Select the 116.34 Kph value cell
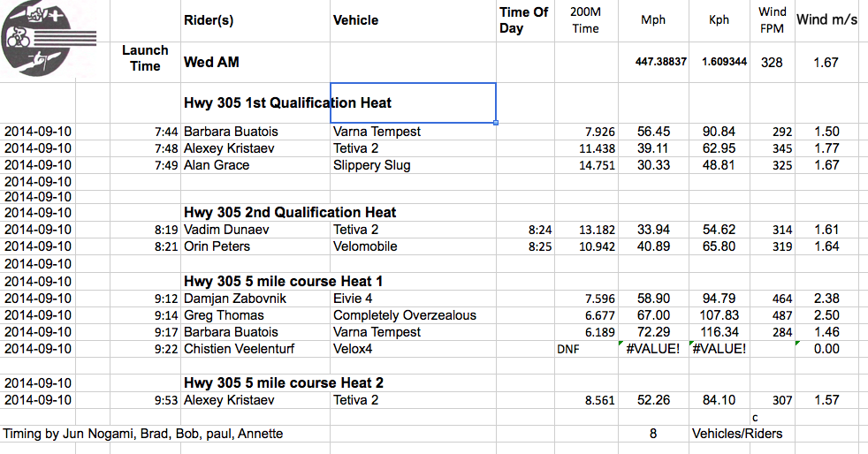The width and height of the screenshot is (868, 454). tap(720, 332)
